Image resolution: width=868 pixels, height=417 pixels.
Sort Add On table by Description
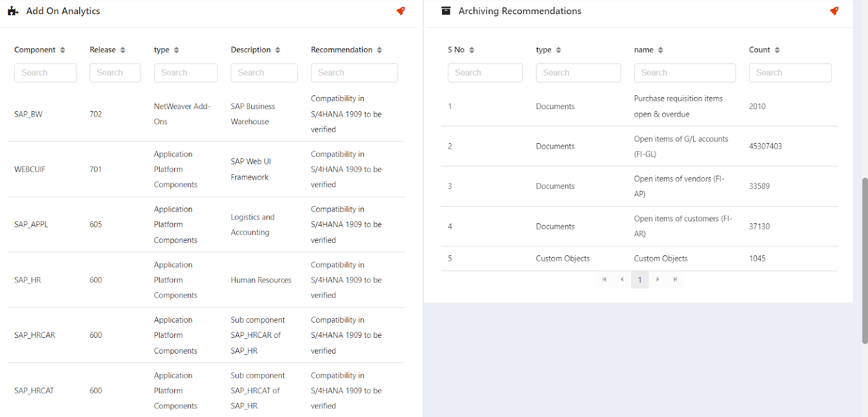tap(278, 50)
